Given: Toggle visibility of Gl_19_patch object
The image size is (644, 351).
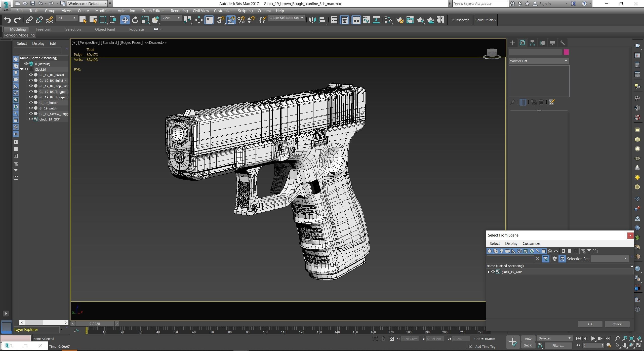Looking at the screenshot, I should [x=31, y=108].
